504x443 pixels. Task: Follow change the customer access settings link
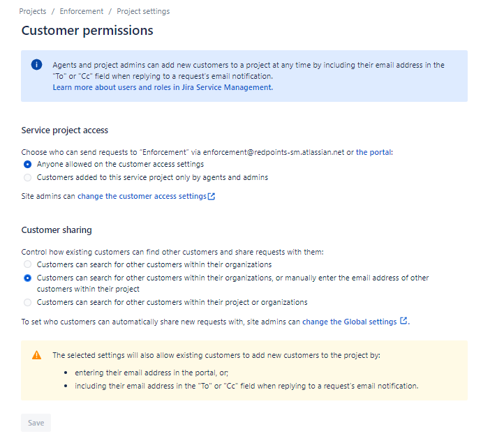click(142, 196)
